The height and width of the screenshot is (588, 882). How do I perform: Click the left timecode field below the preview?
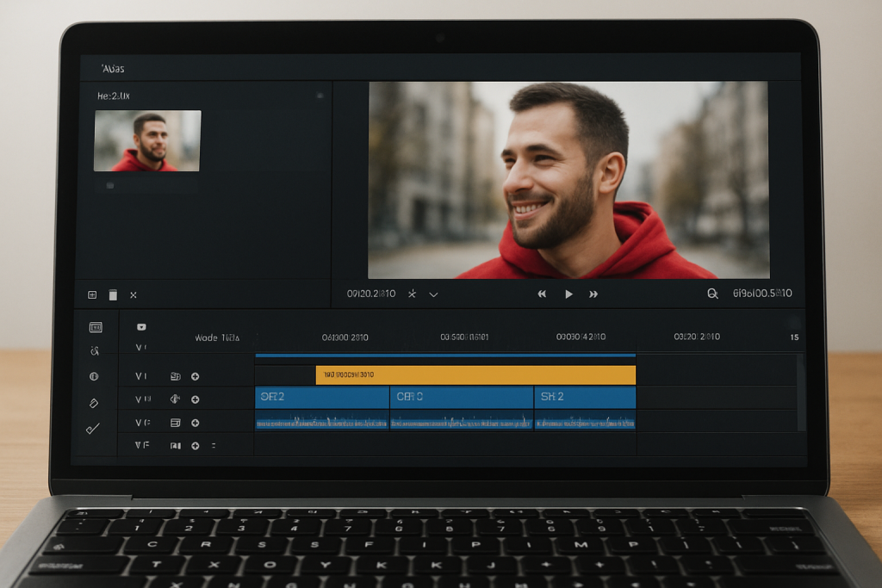pyautogui.click(x=370, y=294)
